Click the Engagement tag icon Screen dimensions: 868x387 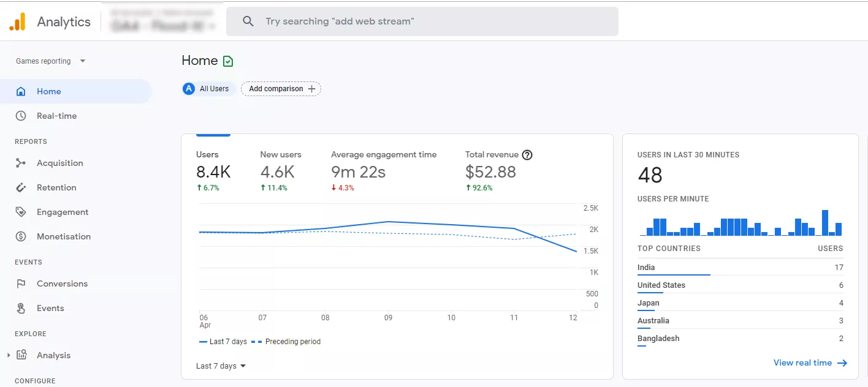pyautogui.click(x=21, y=212)
